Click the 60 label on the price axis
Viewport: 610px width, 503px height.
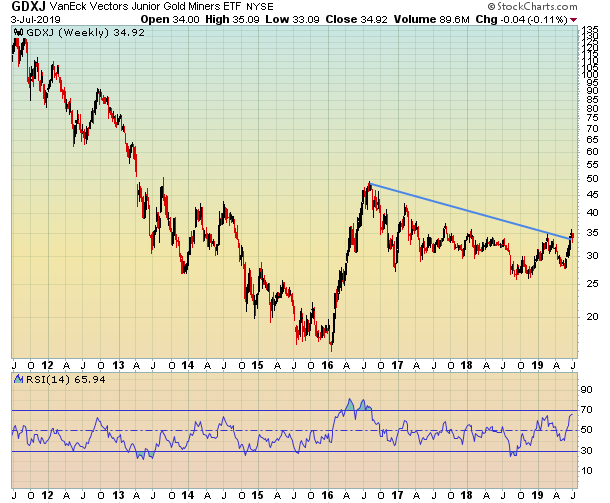coord(592,152)
